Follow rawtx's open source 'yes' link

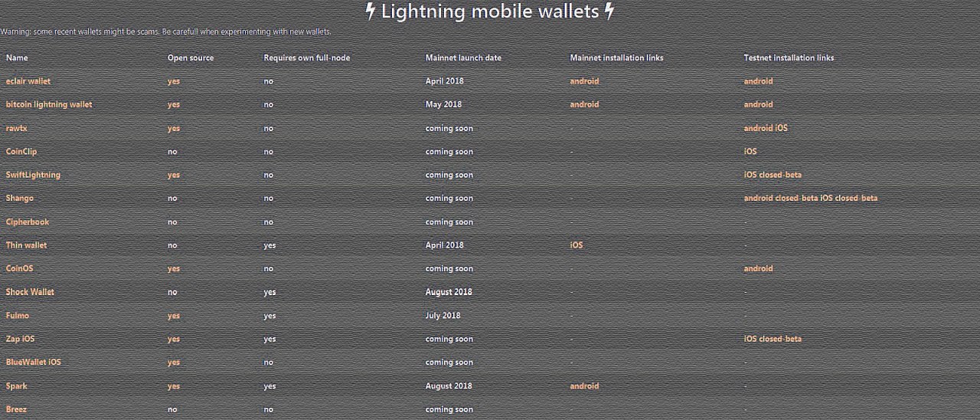[174, 128]
